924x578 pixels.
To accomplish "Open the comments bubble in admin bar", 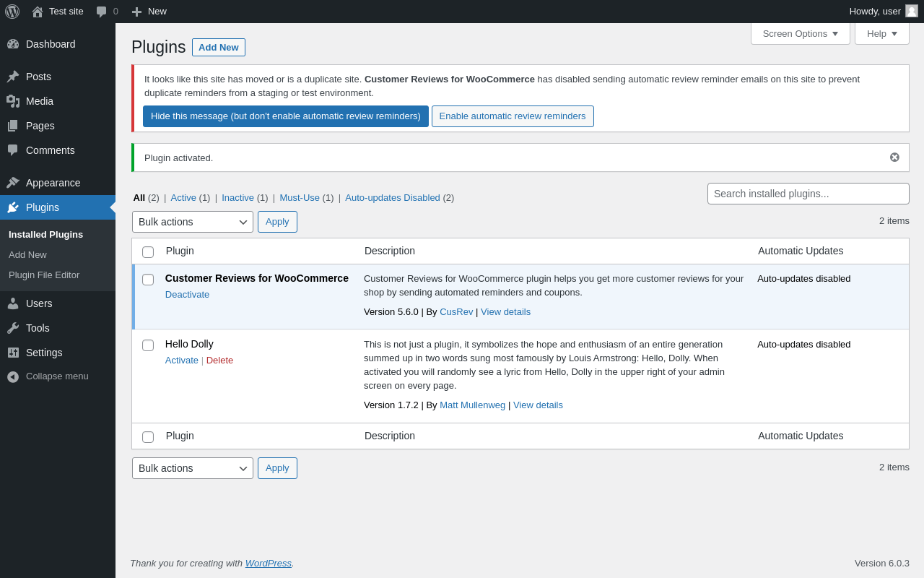I will click(102, 12).
